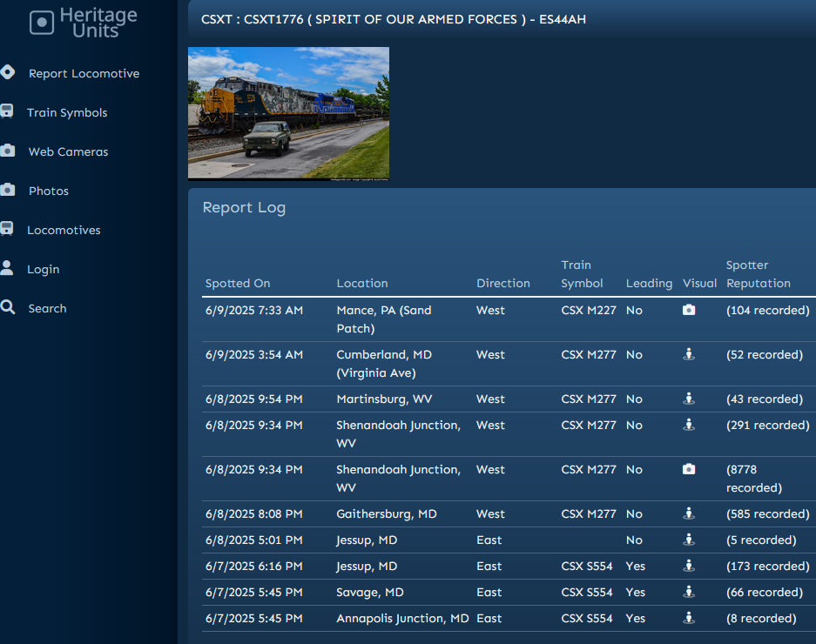Open the CSXT1776 locomotive photo thumbnail
This screenshot has height=644, width=816.
pos(288,114)
